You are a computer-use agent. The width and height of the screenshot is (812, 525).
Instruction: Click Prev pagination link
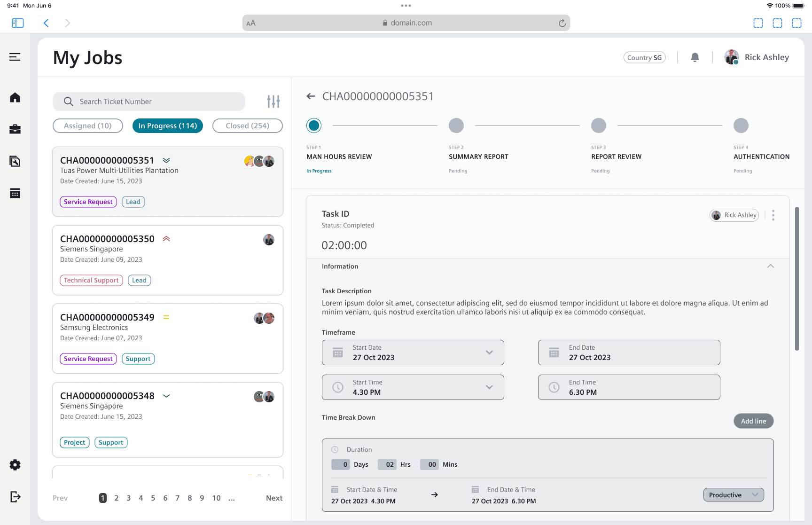(60, 498)
